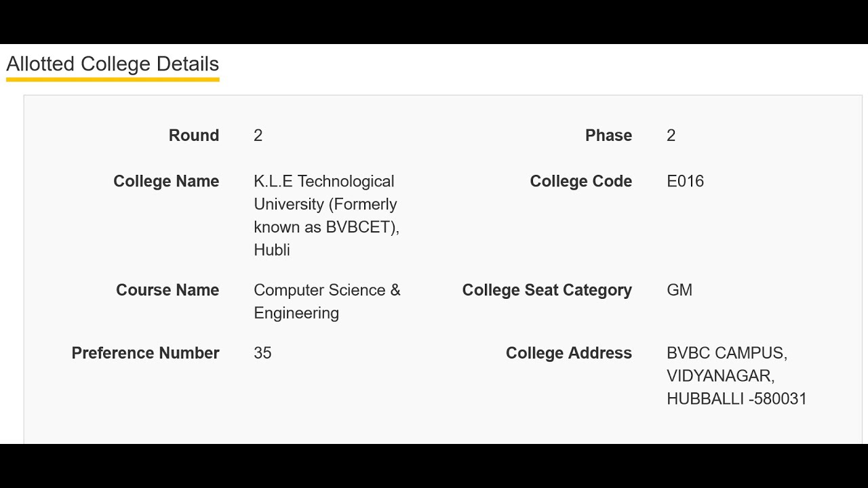Image resolution: width=868 pixels, height=488 pixels.
Task: Click the Preference Number label
Action: tap(146, 353)
